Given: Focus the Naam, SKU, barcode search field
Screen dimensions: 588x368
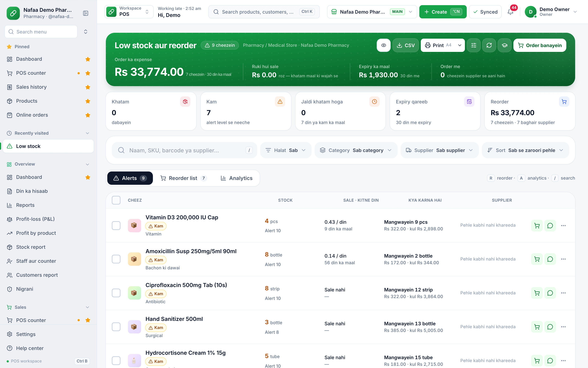Looking at the screenshot, I should point(184,150).
